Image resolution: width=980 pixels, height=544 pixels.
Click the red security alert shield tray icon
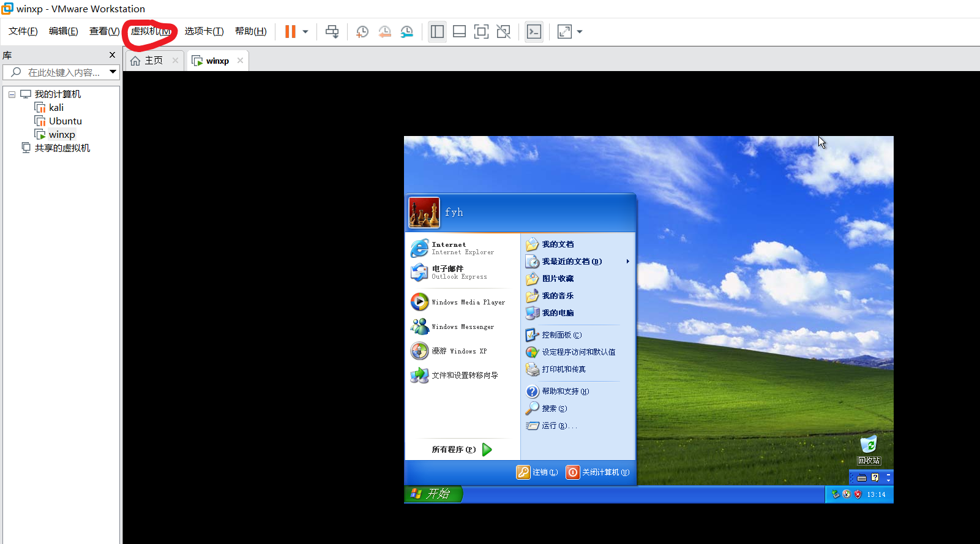click(x=858, y=494)
